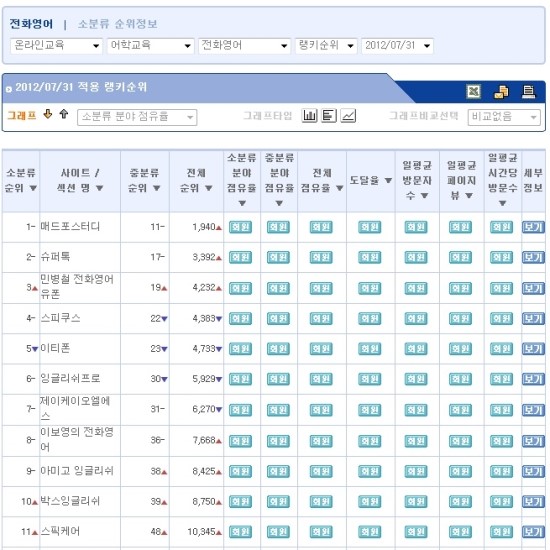Sort by 일평균 페이지뷰 column arrow

click(469, 196)
